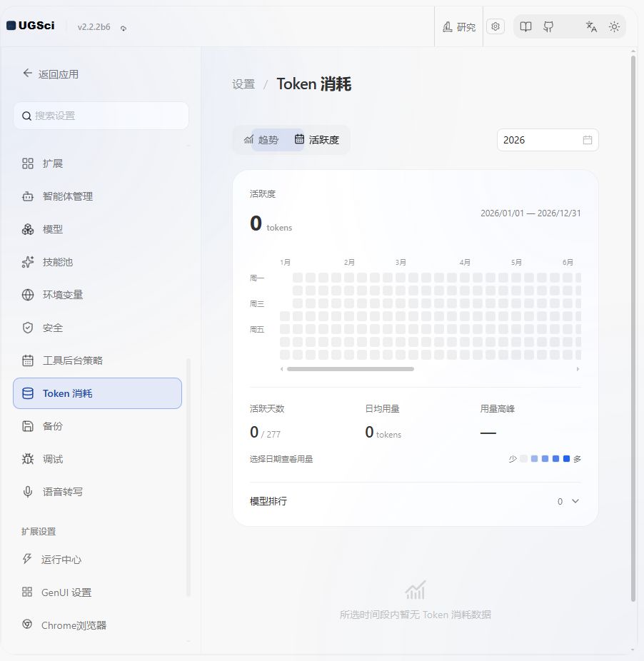Click 返回应用 back arrow link
The height and width of the screenshot is (661, 644).
(x=51, y=74)
